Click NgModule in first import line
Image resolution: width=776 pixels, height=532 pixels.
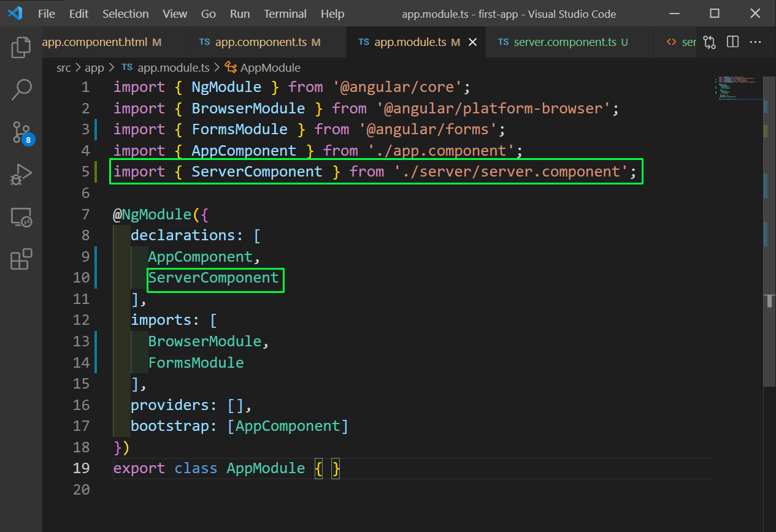(226, 87)
